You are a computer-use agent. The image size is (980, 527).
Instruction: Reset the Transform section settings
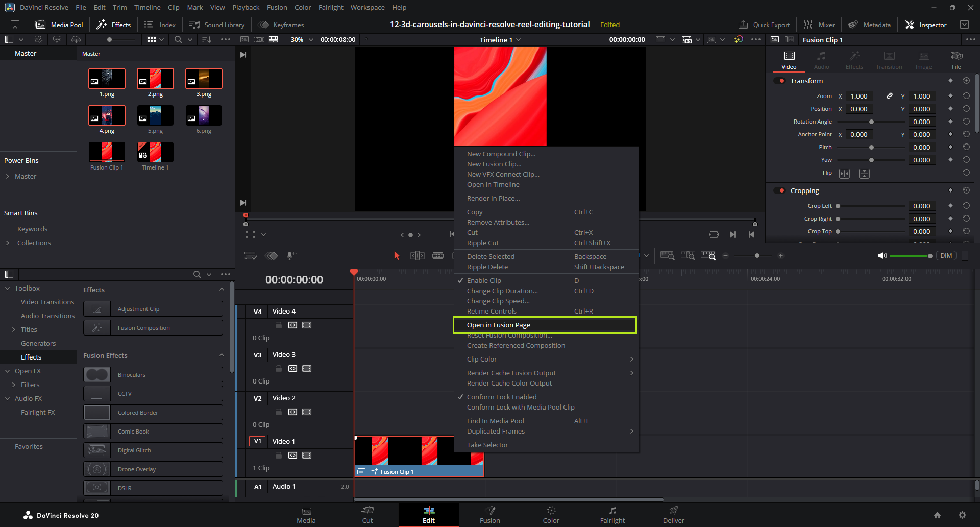966,81
